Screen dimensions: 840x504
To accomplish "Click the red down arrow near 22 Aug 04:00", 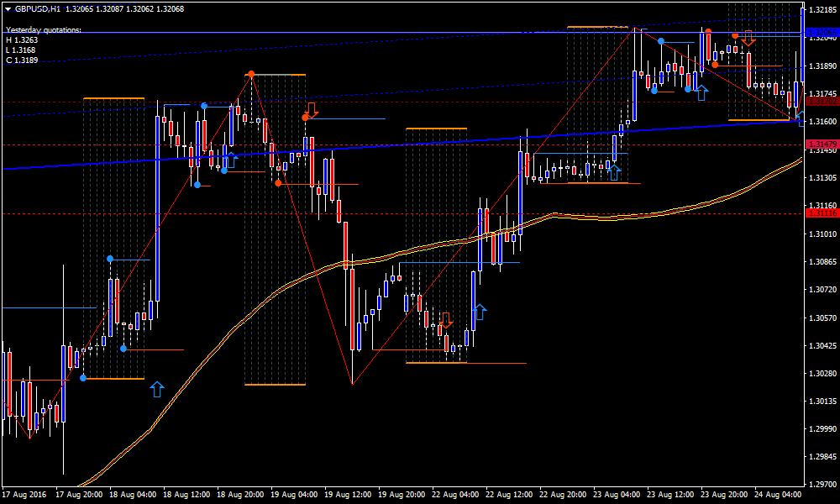I will [446, 319].
